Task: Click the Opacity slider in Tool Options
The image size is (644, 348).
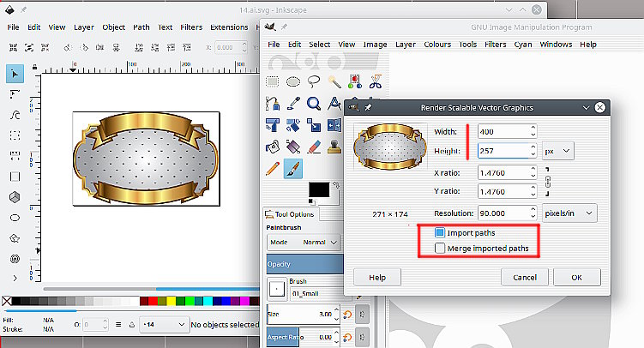Action: [304, 264]
